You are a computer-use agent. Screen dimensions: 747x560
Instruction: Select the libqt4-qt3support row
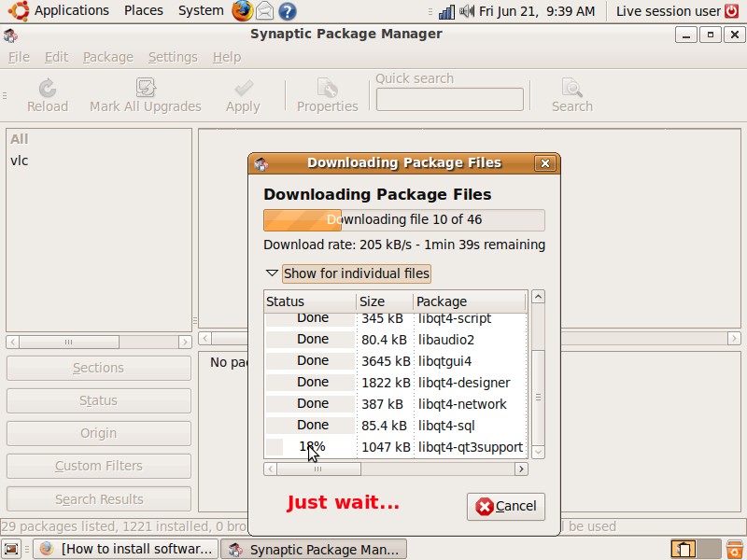(395, 447)
